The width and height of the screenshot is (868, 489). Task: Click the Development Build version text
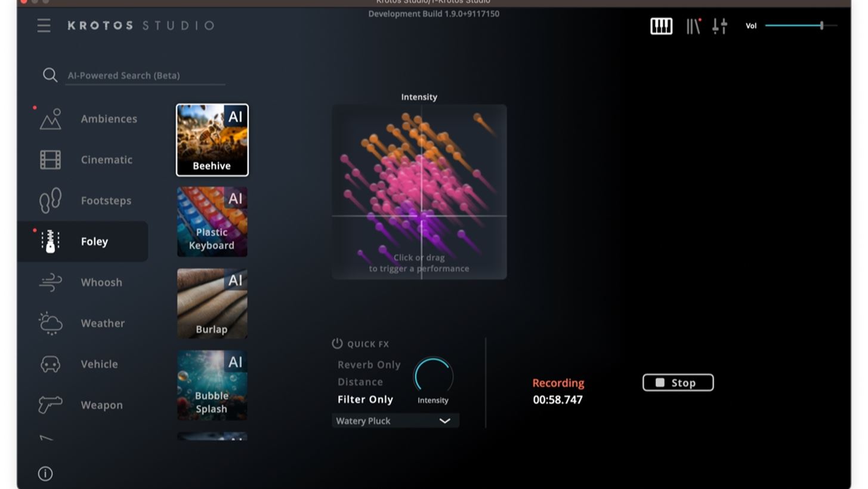[434, 13]
